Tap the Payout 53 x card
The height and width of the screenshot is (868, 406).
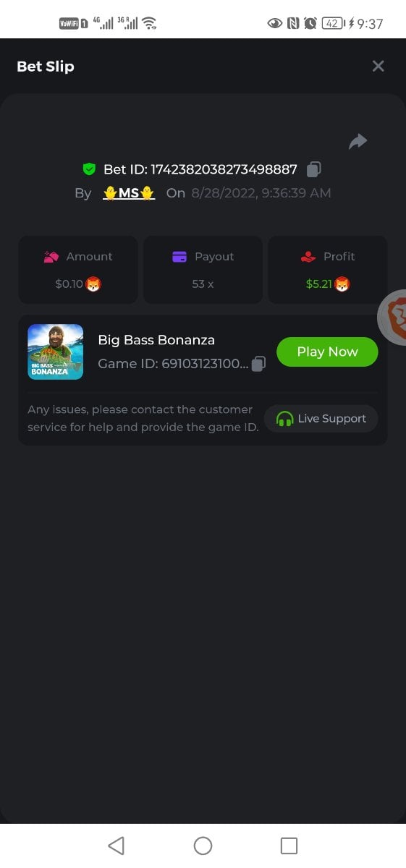[x=203, y=270]
